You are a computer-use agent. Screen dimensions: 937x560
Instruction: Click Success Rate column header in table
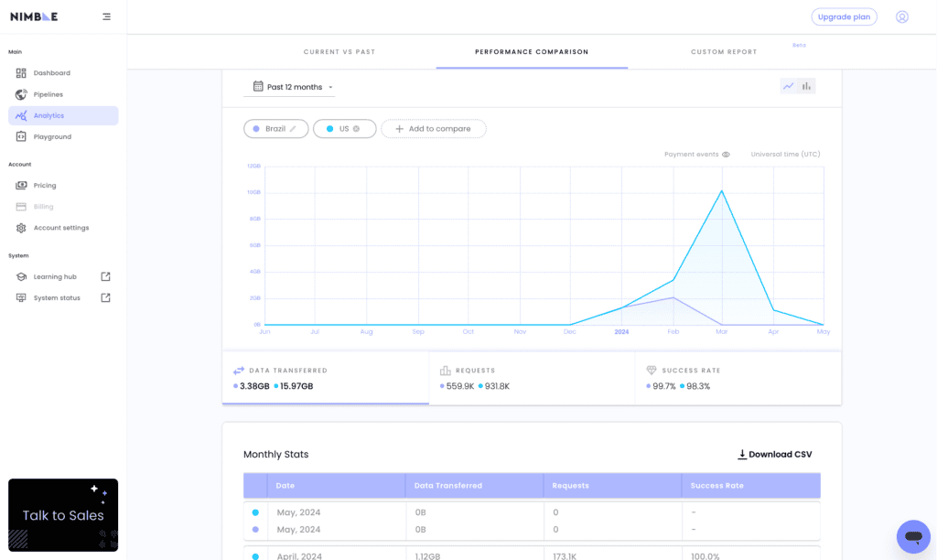(751, 486)
